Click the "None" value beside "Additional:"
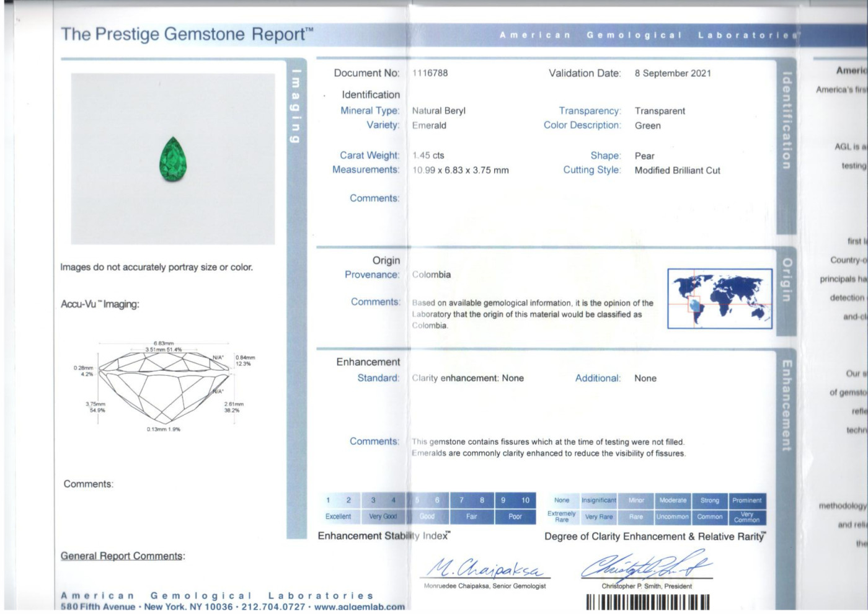Viewport: 868px width, 614px height. (645, 378)
